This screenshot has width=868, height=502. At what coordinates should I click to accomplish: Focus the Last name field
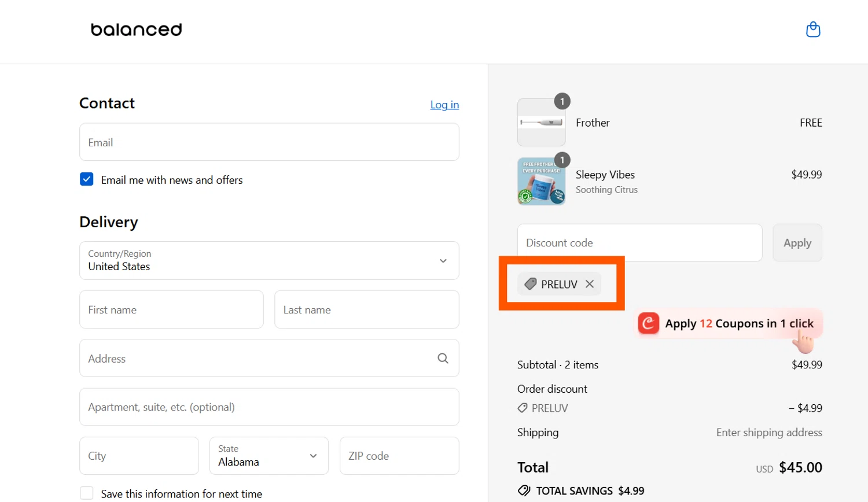click(x=367, y=309)
